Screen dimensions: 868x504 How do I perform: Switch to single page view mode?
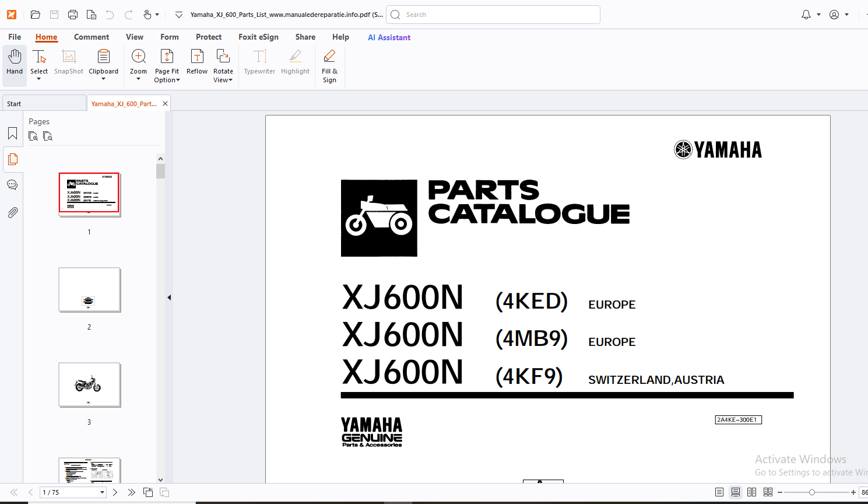[x=719, y=492]
